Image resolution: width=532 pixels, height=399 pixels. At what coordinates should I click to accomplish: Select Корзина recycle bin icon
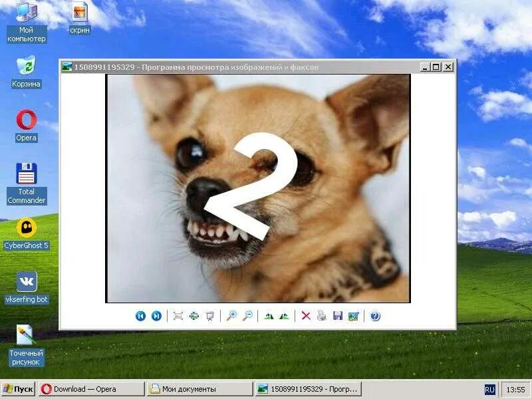(x=26, y=72)
